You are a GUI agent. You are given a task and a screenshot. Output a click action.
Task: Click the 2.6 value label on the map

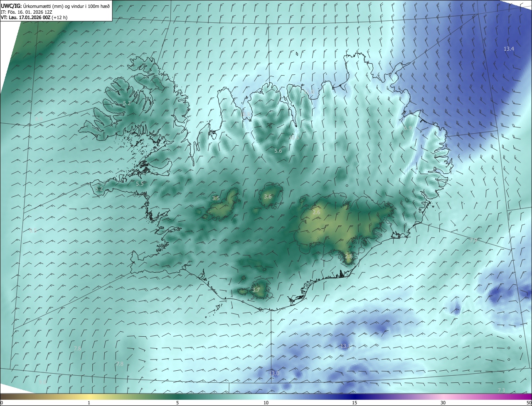[316, 213]
